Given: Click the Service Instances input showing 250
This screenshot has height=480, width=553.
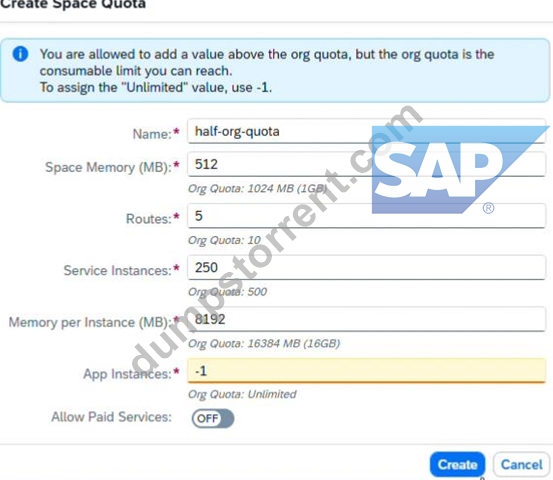Looking at the screenshot, I should (x=366, y=267).
